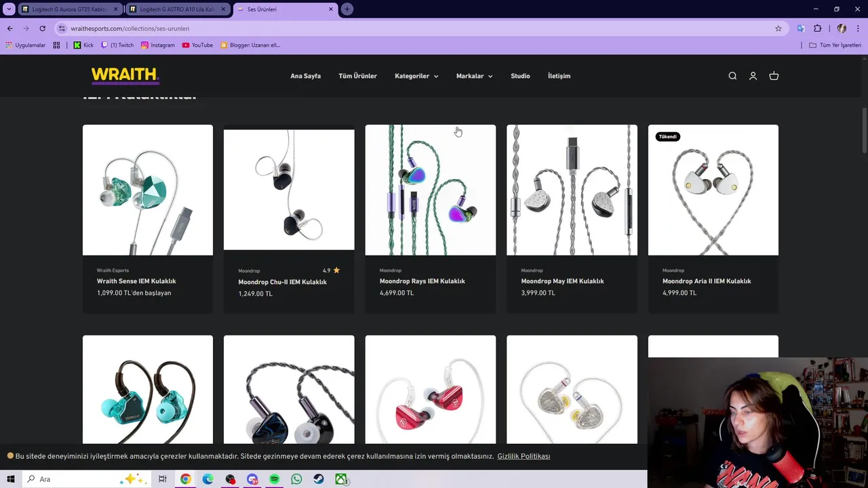Close the Ses Ürünleri tab
Viewport: 868px width, 488px height.
tap(331, 9)
